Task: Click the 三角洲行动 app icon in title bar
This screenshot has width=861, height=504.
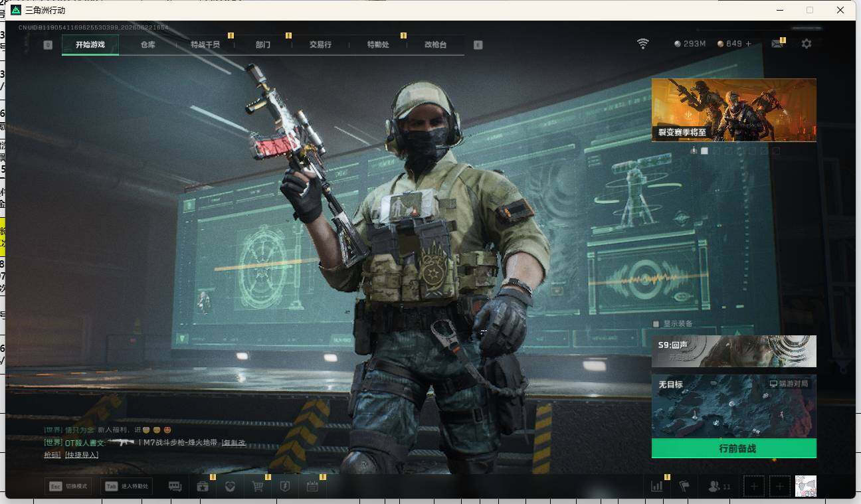Action: coord(16,10)
